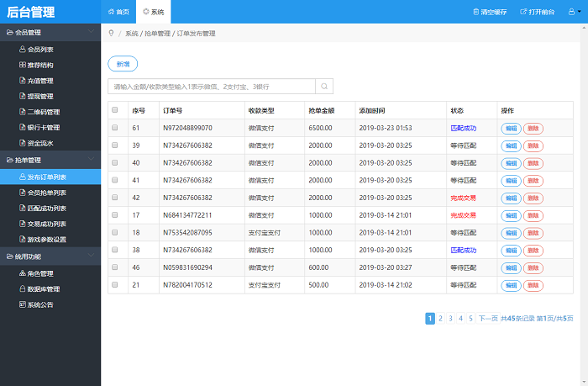Delete order row 46
This screenshot has width=588, height=386.
[533, 268]
